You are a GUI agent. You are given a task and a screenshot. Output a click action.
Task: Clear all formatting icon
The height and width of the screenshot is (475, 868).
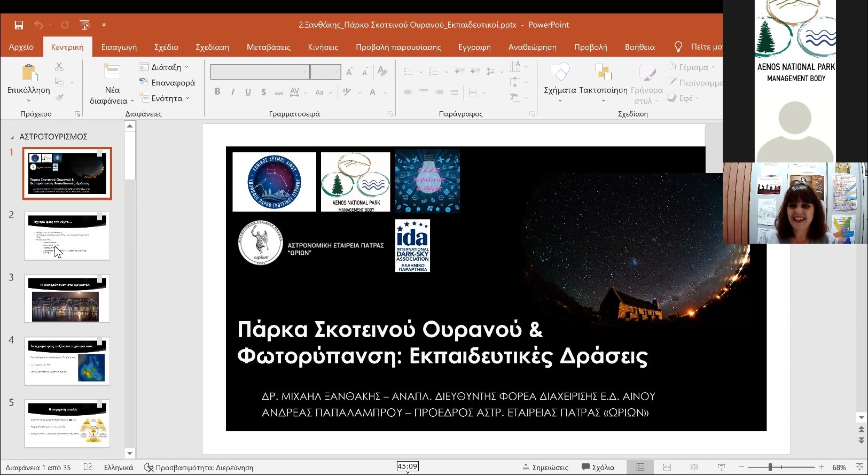tap(382, 71)
